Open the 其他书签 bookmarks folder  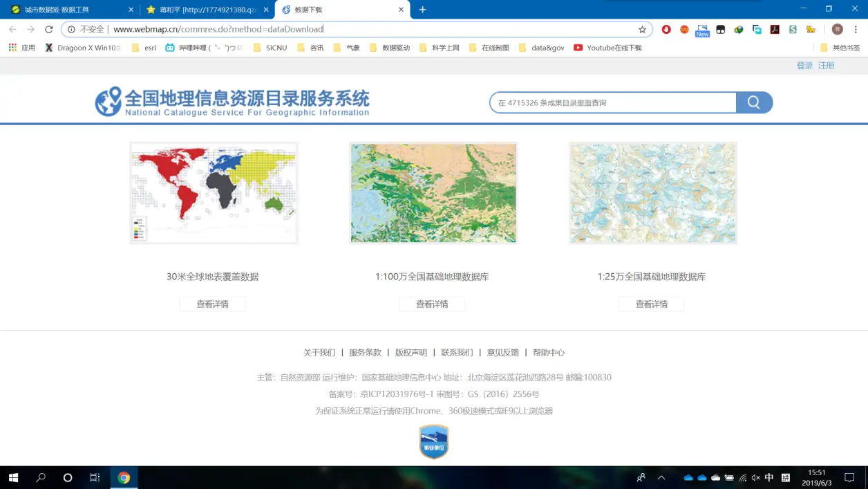(x=840, y=48)
